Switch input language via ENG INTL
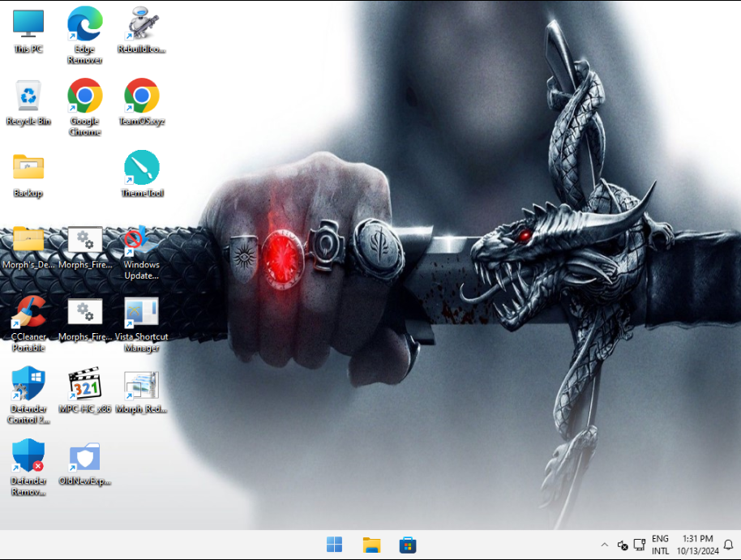The height and width of the screenshot is (560, 741). [660, 545]
